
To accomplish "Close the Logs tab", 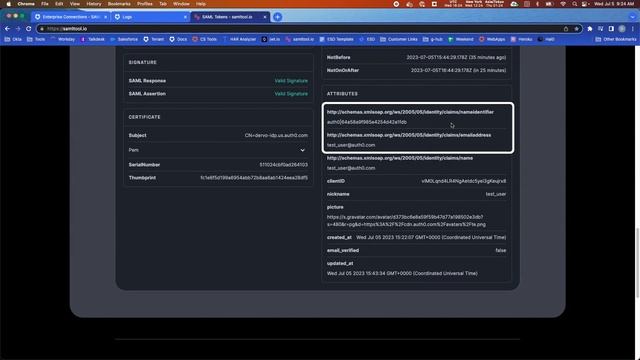I will pos(185,17).
